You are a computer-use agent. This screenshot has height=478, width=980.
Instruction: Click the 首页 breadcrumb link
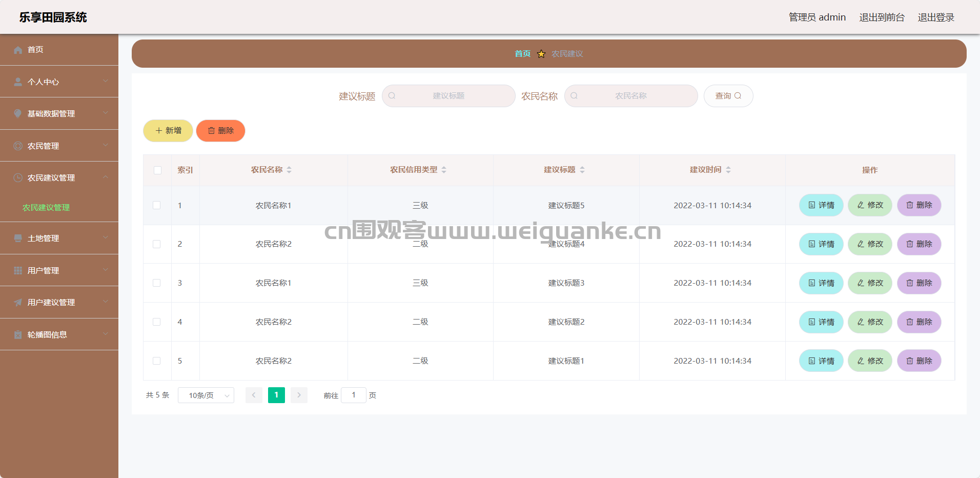pyautogui.click(x=523, y=54)
